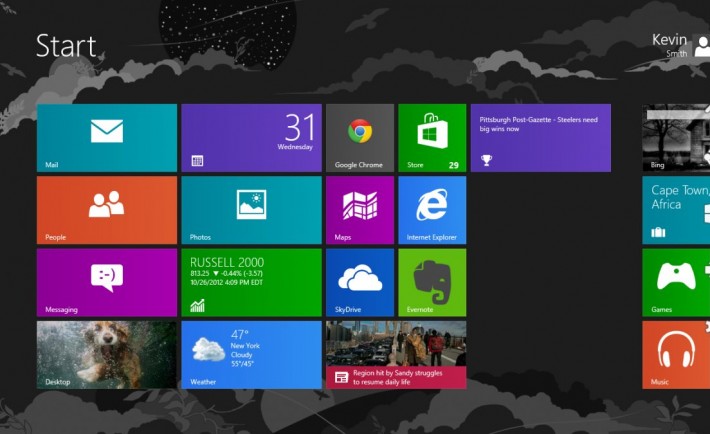This screenshot has width=710, height=434.
Task: Click the user avatar picture
Action: coord(701,46)
